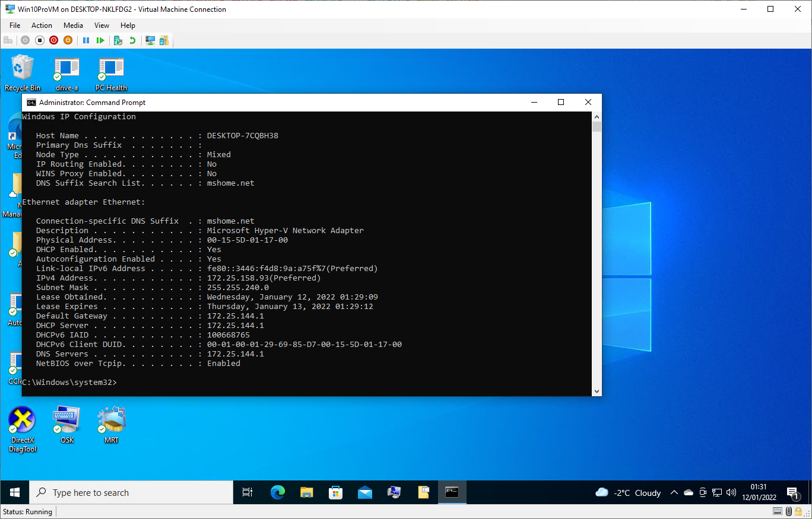The image size is (812, 519).
Task: Click the keyboard status bar icon
Action: (777, 511)
